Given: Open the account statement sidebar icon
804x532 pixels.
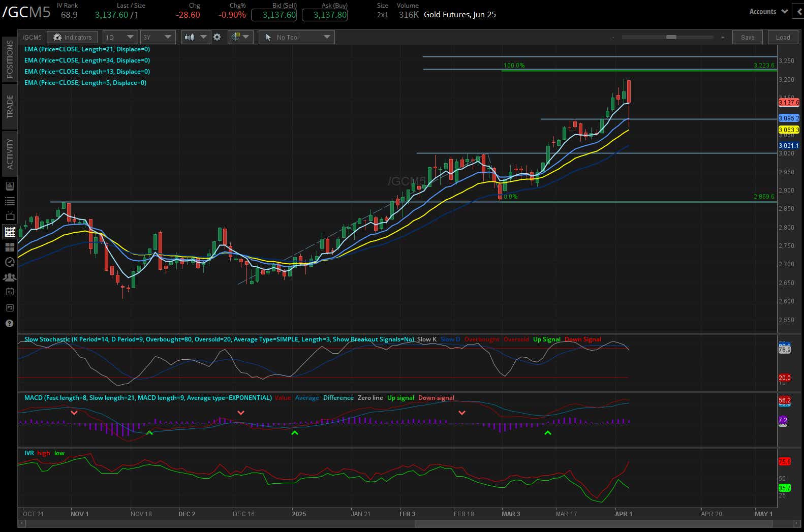Looking at the screenshot, I should tap(10, 186).
